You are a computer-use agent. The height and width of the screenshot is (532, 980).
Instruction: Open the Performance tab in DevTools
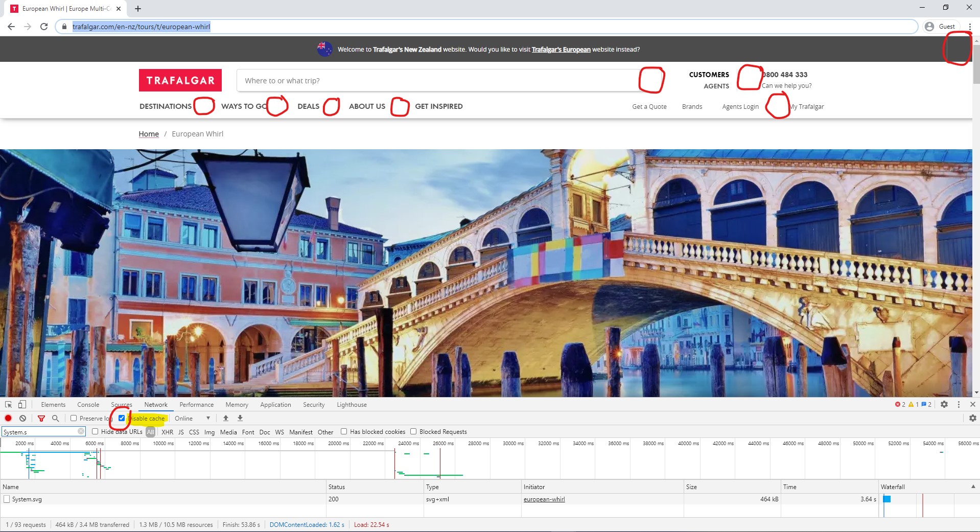[x=196, y=405]
